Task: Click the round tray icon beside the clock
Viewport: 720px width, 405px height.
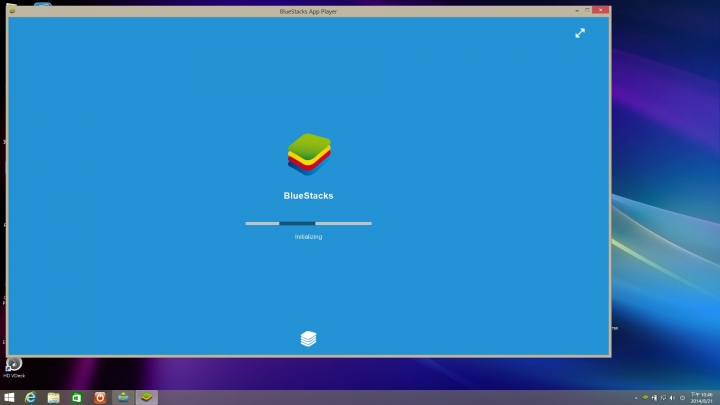Action: (682, 398)
